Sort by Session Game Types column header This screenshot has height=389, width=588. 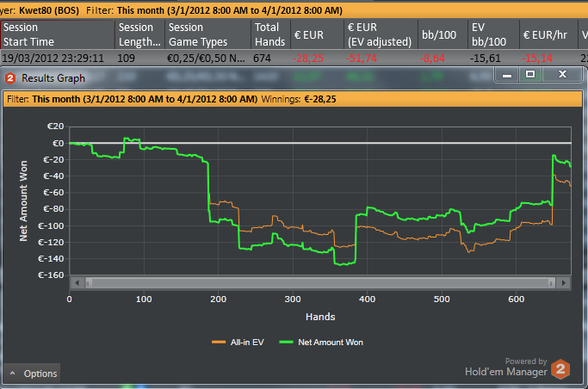207,34
